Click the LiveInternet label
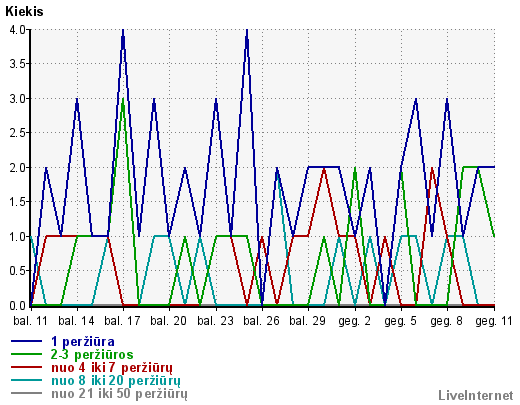520x405 pixels. pos(476,395)
